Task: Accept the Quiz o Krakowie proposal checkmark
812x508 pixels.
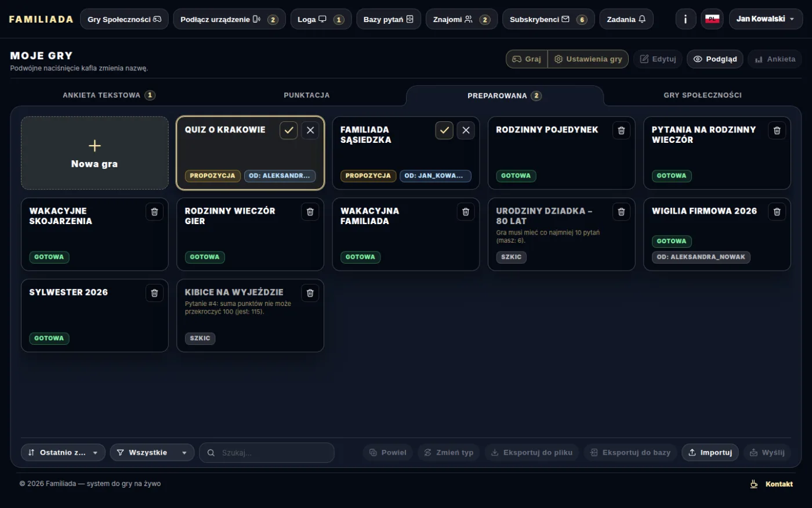Action: click(289, 130)
